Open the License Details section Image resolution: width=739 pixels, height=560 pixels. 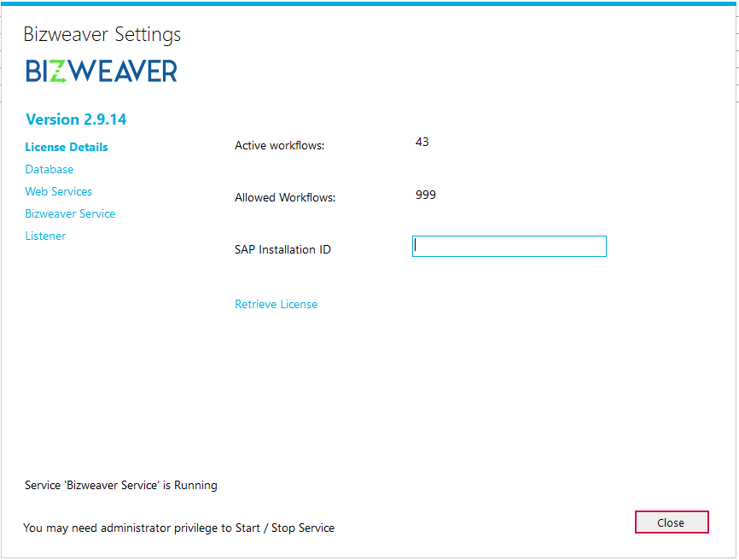[x=67, y=147]
